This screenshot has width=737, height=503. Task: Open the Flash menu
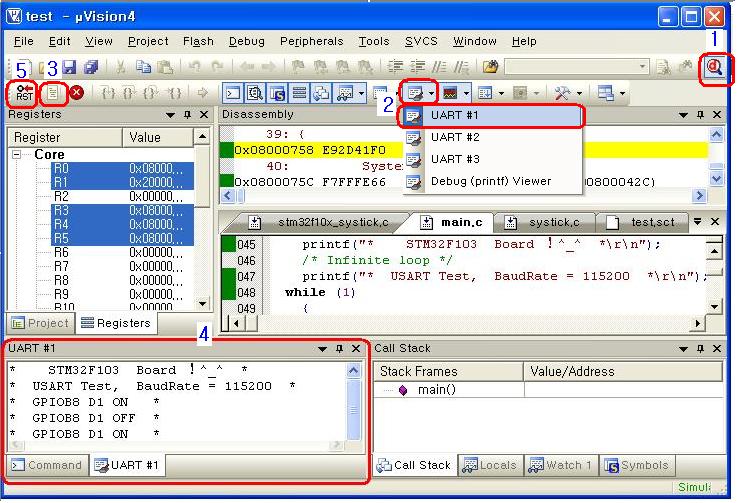click(198, 41)
